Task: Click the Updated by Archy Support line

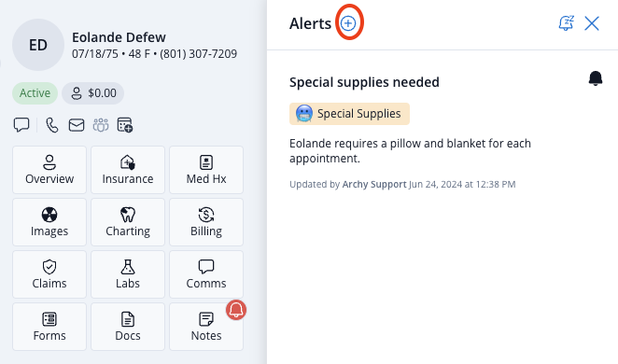Action: point(402,185)
